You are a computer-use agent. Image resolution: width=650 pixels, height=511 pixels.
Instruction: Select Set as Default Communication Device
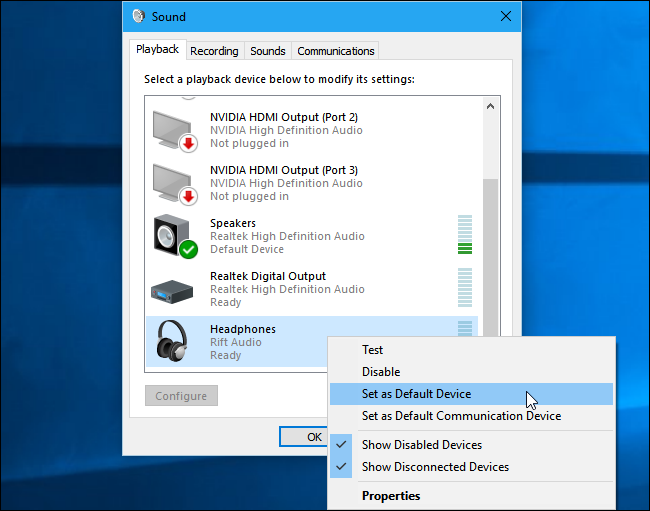[461, 416]
